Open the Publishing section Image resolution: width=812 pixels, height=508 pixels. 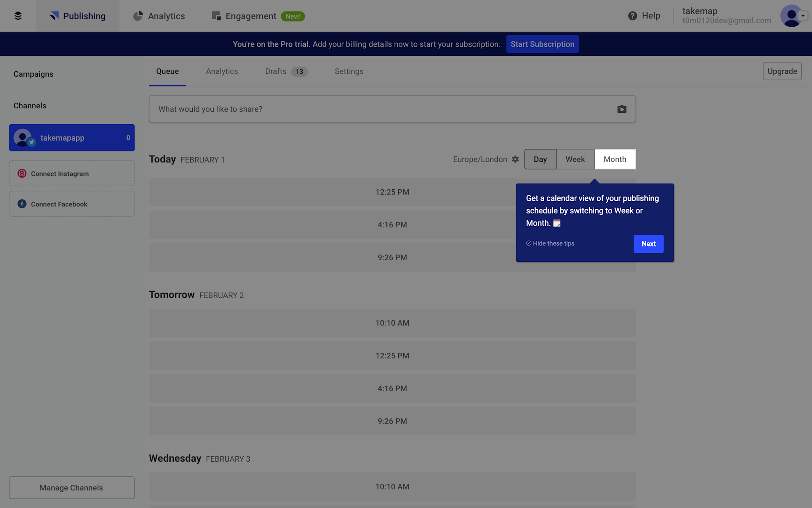pos(78,16)
